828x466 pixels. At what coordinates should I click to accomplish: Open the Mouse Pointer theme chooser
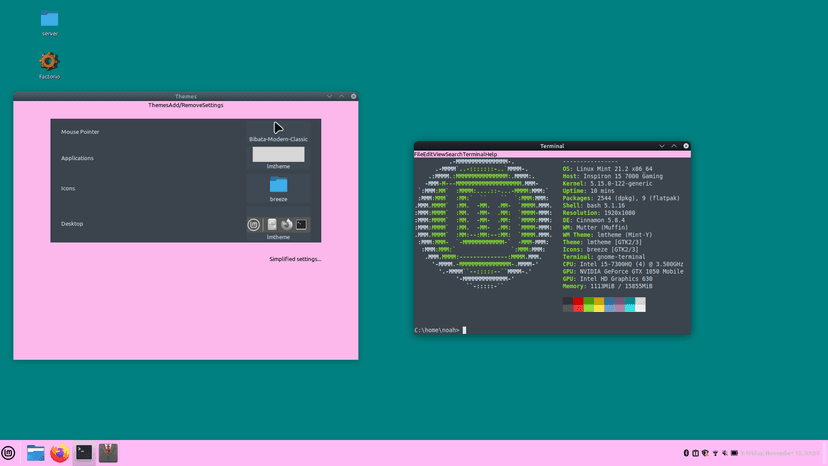[x=278, y=131]
